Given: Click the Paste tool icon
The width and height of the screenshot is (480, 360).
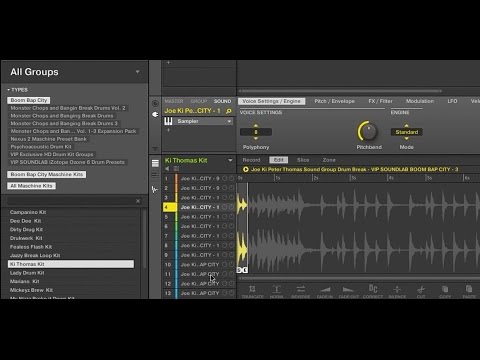Looking at the screenshot, I should pos(469,289).
